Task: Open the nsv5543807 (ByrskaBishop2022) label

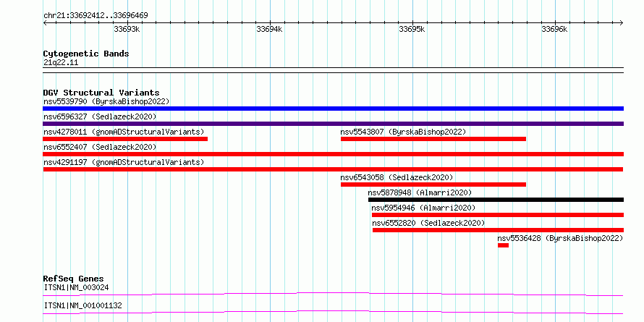Action: coord(403,132)
